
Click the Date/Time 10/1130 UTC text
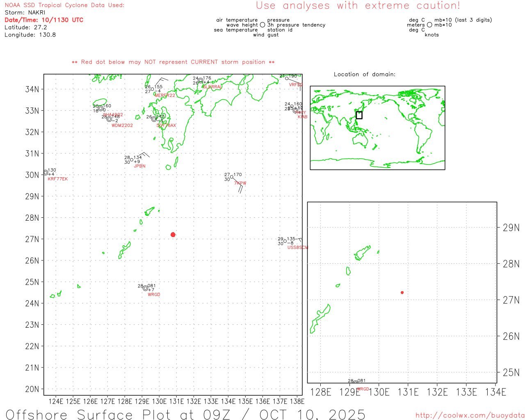pyautogui.click(x=44, y=20)
